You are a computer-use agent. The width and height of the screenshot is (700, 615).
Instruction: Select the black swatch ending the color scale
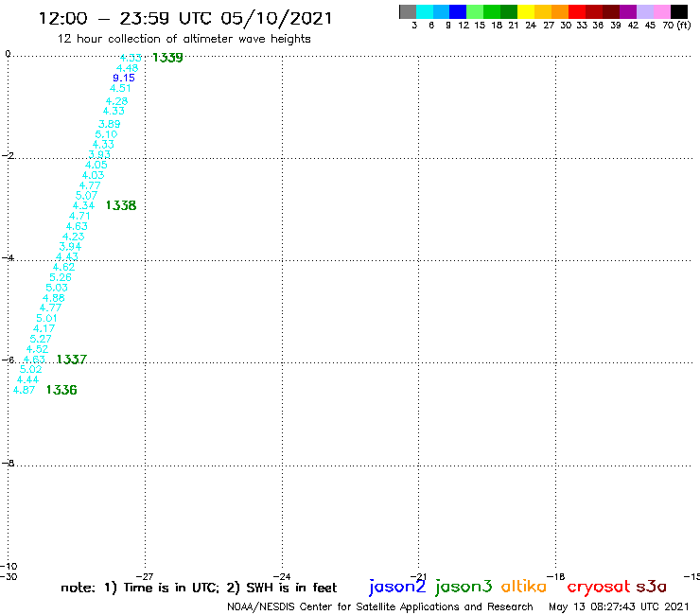[679, 11]
